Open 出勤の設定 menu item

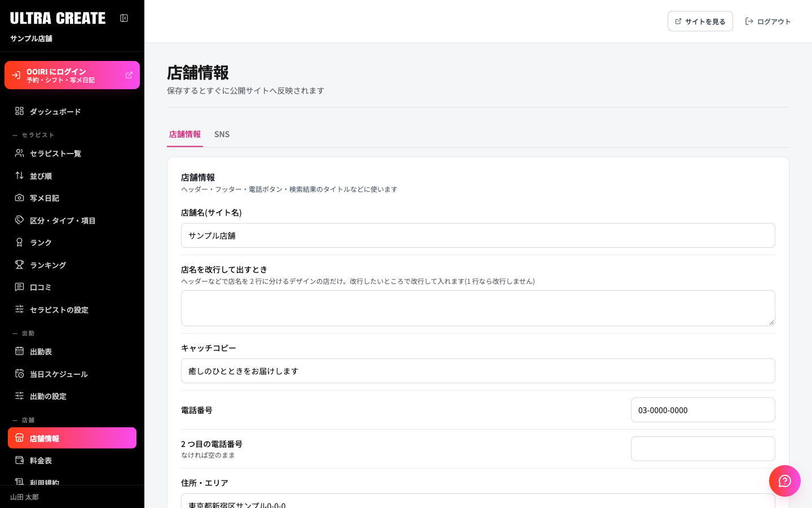[x=72, y=396]
